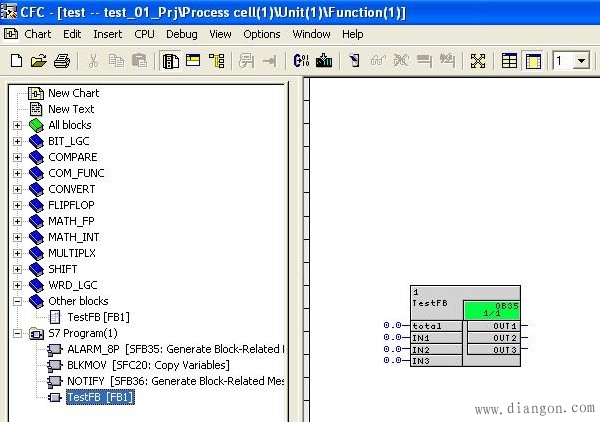Click the Download to CPU toolbar icon
The width and height of the screenshot is (600, 422).
pos(324,61)
